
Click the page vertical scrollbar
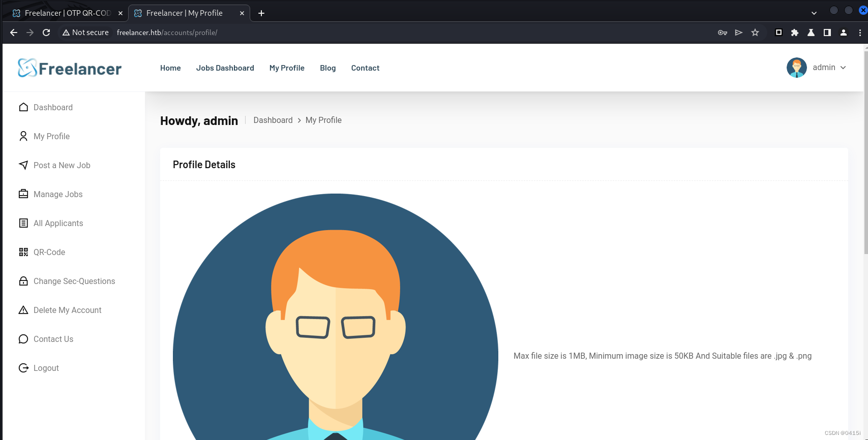click(866, 152)
